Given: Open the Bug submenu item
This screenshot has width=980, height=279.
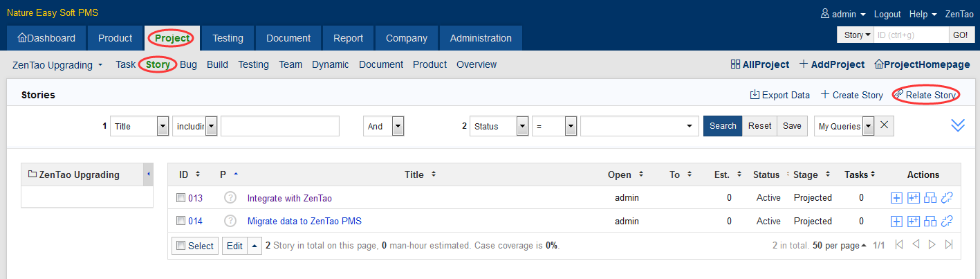Looking at the screenshot, I should (x=188, y=64).
